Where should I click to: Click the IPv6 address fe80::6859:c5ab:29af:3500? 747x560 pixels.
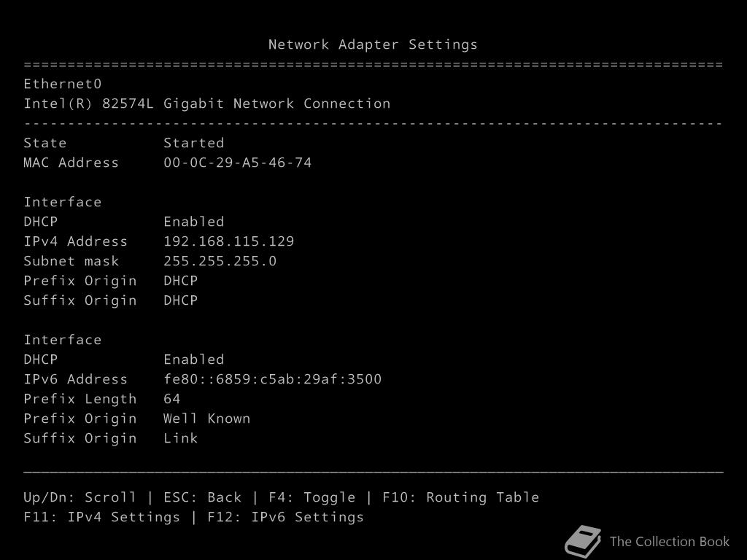pos(273,379)
